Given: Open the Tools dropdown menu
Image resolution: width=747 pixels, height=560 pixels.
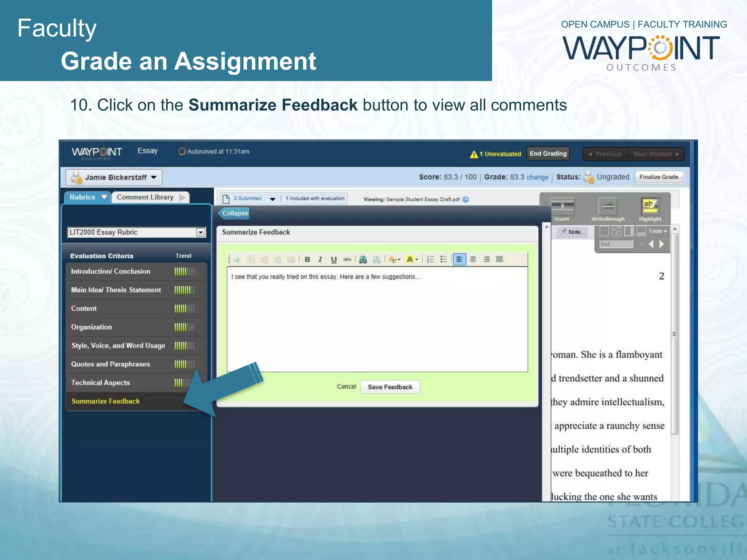Looking at the screenshot, I should [x=658, y=231].
